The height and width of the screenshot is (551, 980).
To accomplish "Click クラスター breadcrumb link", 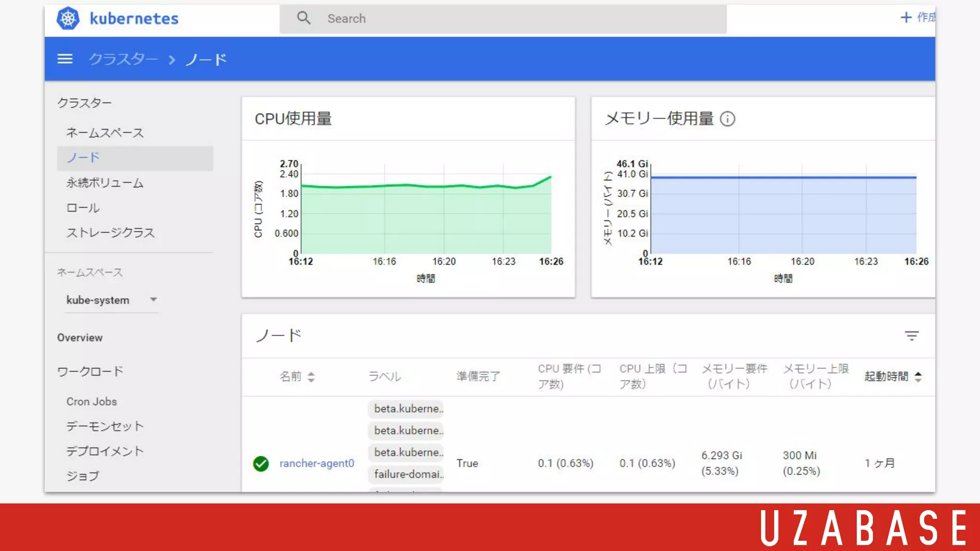I will coord(123,59).
